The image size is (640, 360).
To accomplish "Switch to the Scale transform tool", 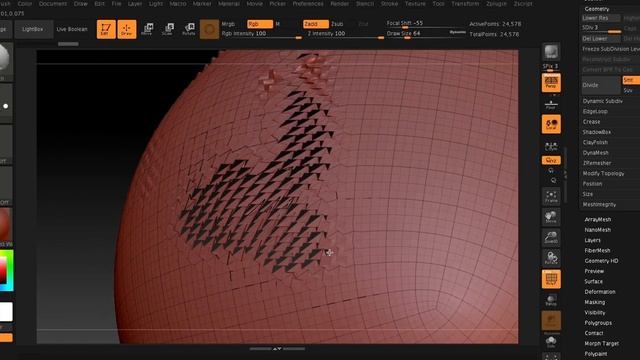I will pyautogui.click(x=168, y=29).
